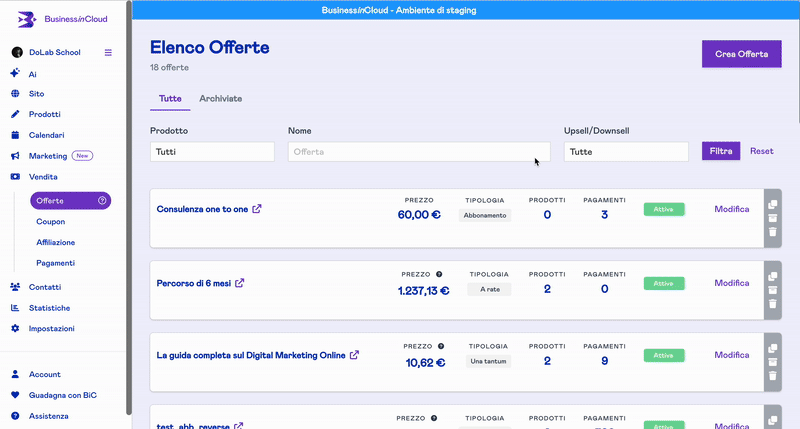Click price info icon for Percorso di 6 mesi
800x429 pixels.
pos(440,273)
